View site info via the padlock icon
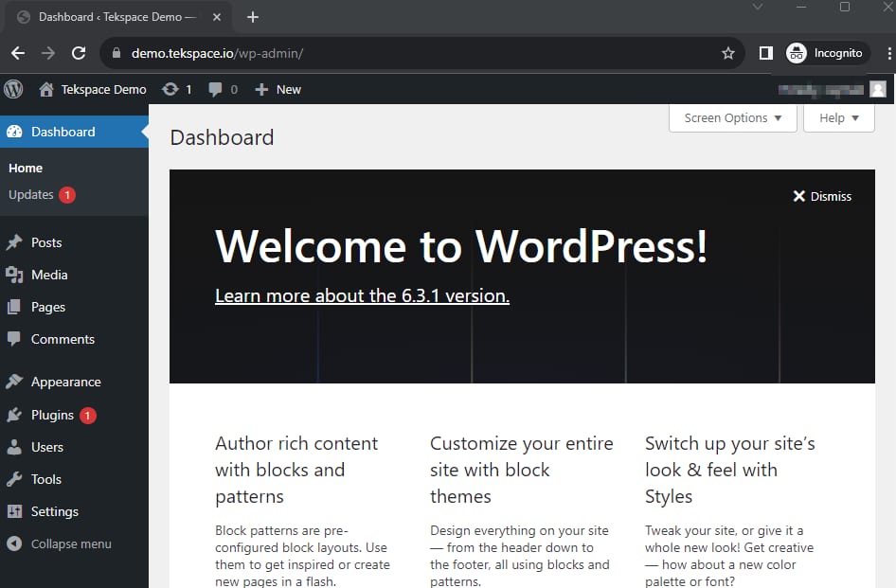The width and height of the screenshot is (896, 588). pyautogui.click(x=116, y=53)
